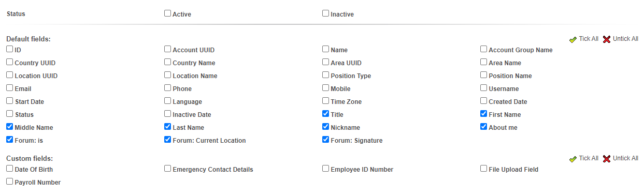Enable the Time Zone checkbox

325,101
